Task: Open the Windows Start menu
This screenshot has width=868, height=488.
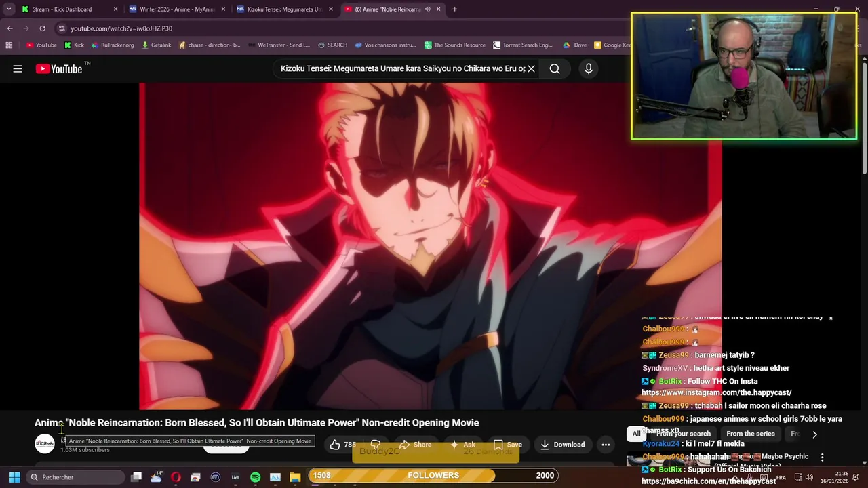Action: tap(14, 477)
